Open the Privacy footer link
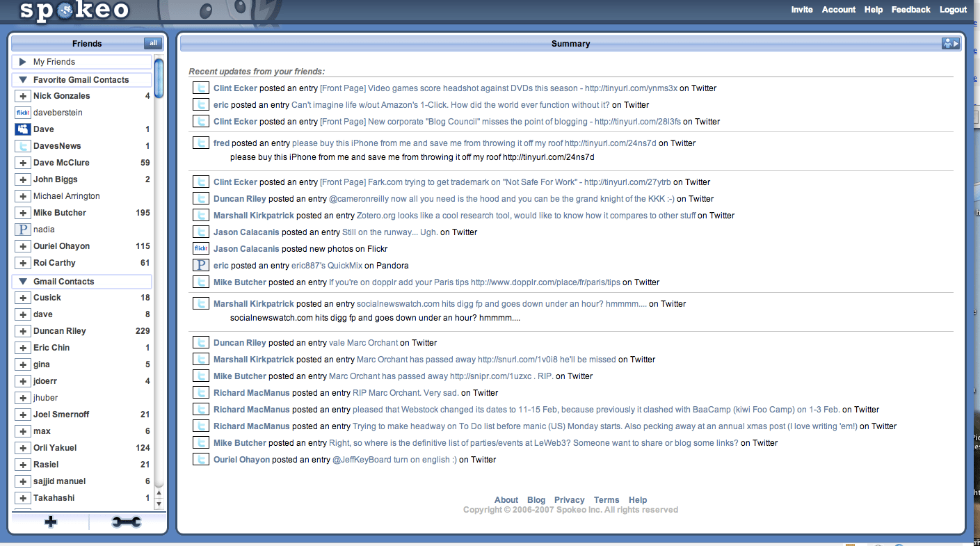The width and height of the screenshot is (980, 546). 570,500
